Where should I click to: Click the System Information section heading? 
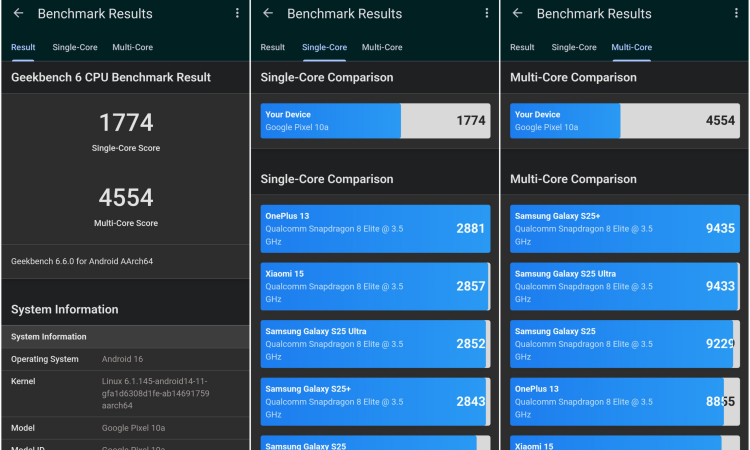click(65, 309)
